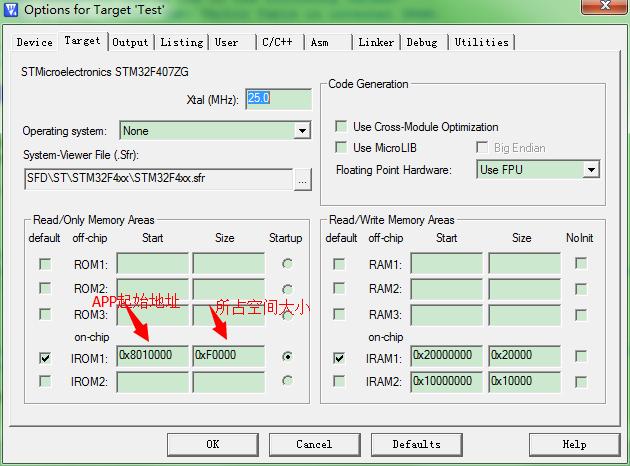This screenshot has width=630, height=466.
Task: Click the RAM1 Start address field
Action: (446, 264)
